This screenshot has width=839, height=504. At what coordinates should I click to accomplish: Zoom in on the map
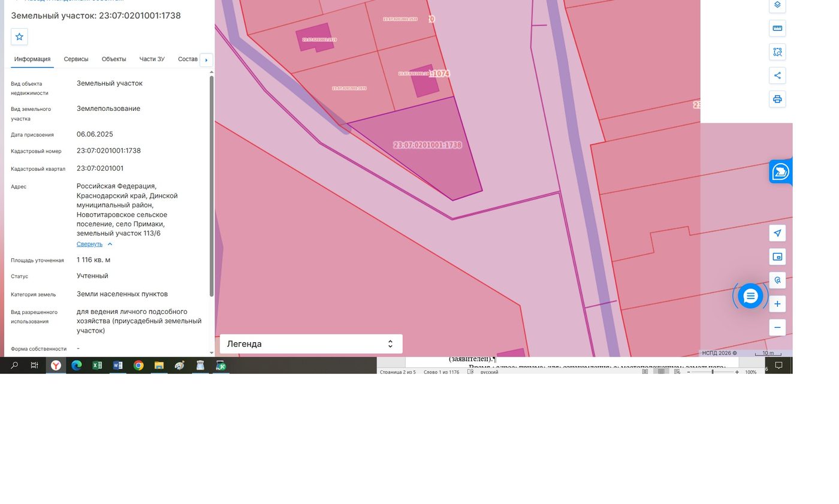[x=777, y=304]
